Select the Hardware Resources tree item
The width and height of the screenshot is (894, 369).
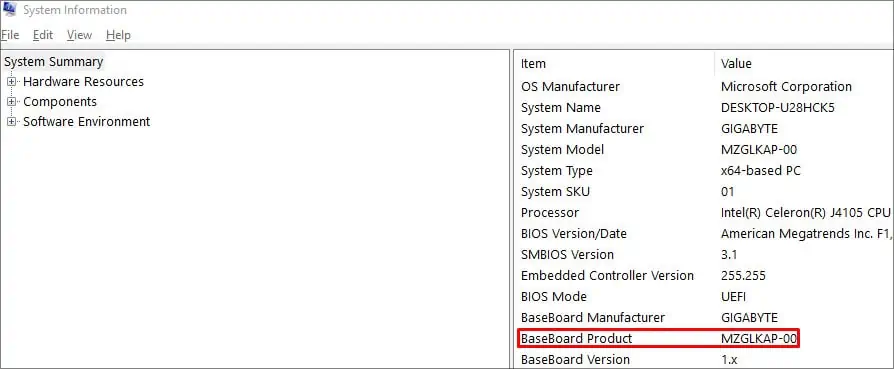pos(83,82)
